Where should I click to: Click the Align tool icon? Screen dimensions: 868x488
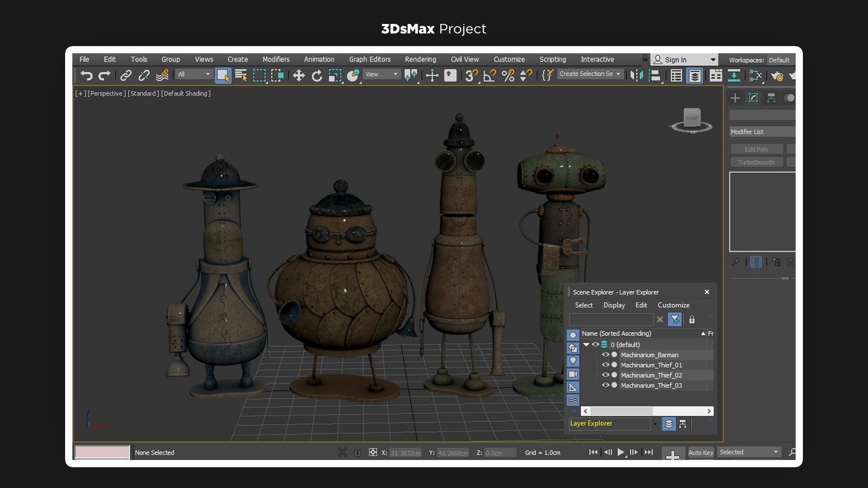[655, 75]
